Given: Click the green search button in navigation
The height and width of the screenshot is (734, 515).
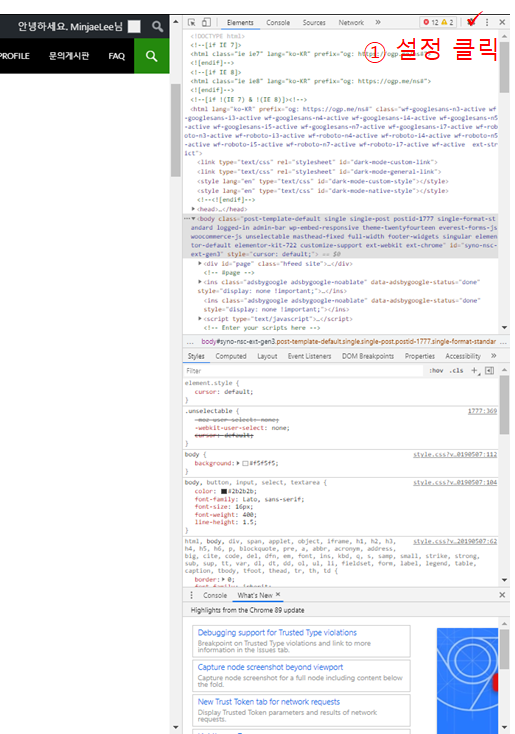Looking at the screenshot, I should click(151, 56).
